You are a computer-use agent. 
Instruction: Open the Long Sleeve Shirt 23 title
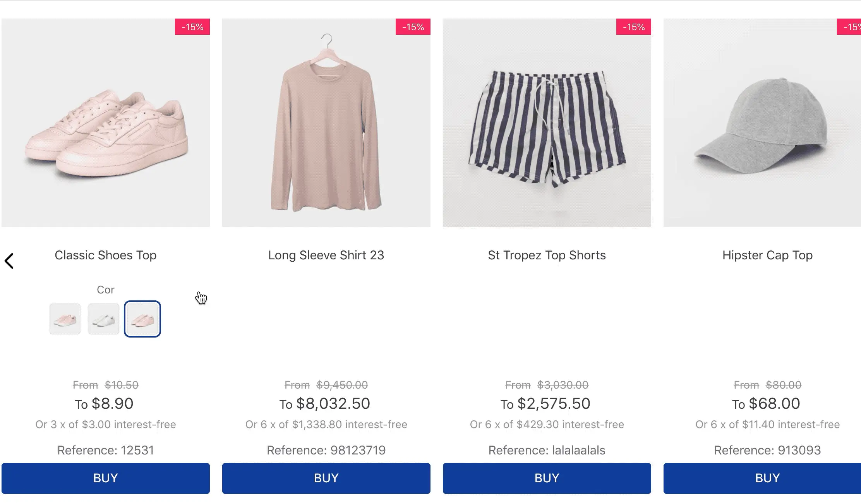coord(326,255)
